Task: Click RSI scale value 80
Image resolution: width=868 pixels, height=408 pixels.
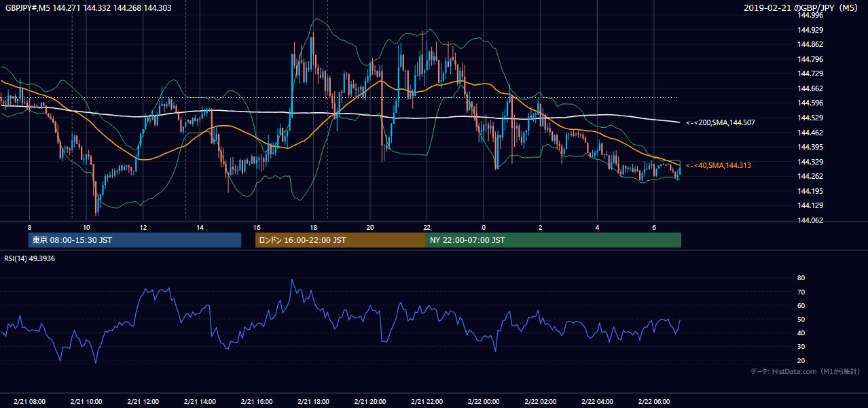Action: [x=801, y=278]
